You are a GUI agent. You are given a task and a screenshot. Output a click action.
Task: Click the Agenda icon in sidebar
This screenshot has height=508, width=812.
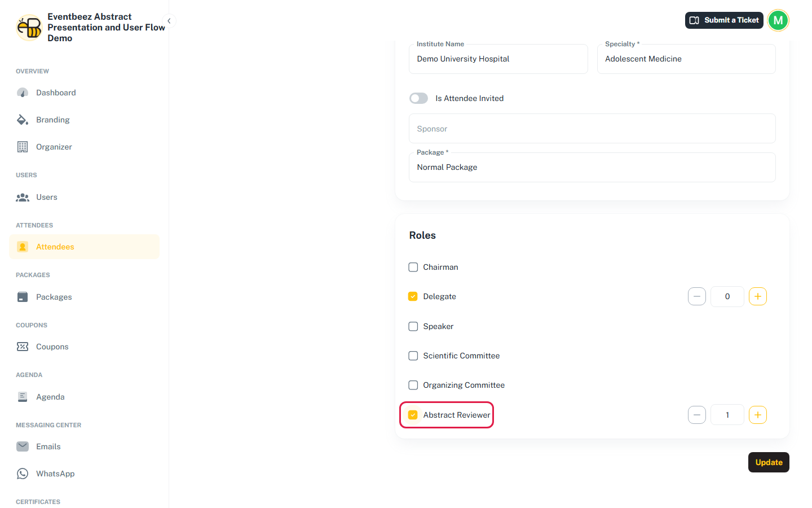[x=23, y=397]
